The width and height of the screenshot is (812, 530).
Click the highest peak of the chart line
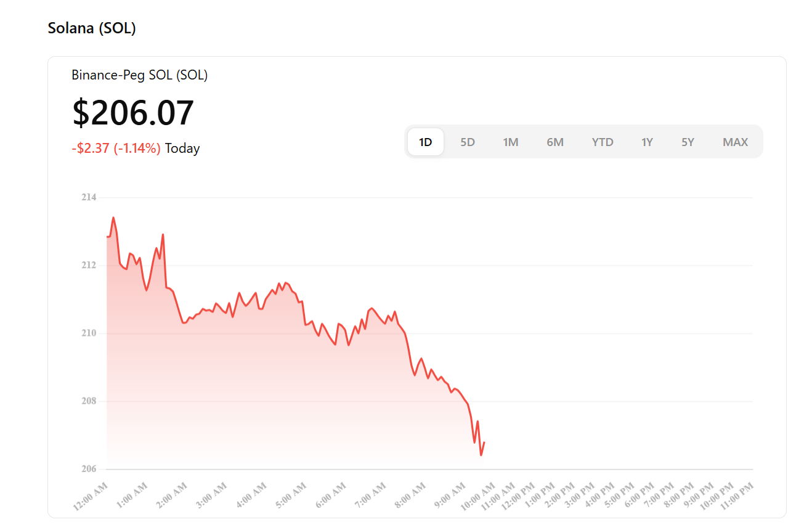[113, 218]
